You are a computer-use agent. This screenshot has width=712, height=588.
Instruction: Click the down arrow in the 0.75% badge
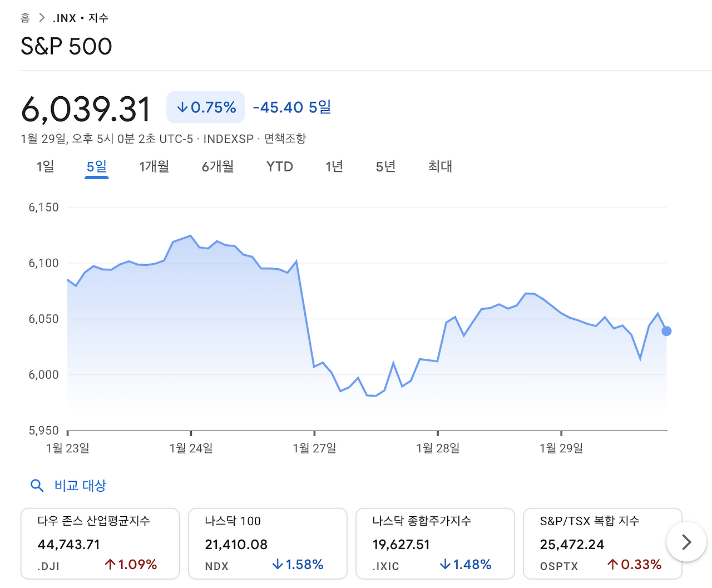tap(182, 107)
